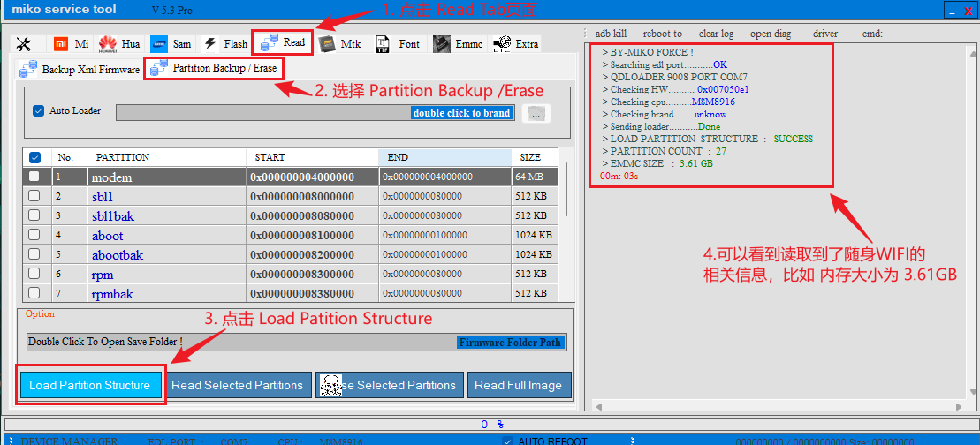Toggle the select-all partitions header checkbox
This screenshot has width=980, height=445.
point(35,157)
